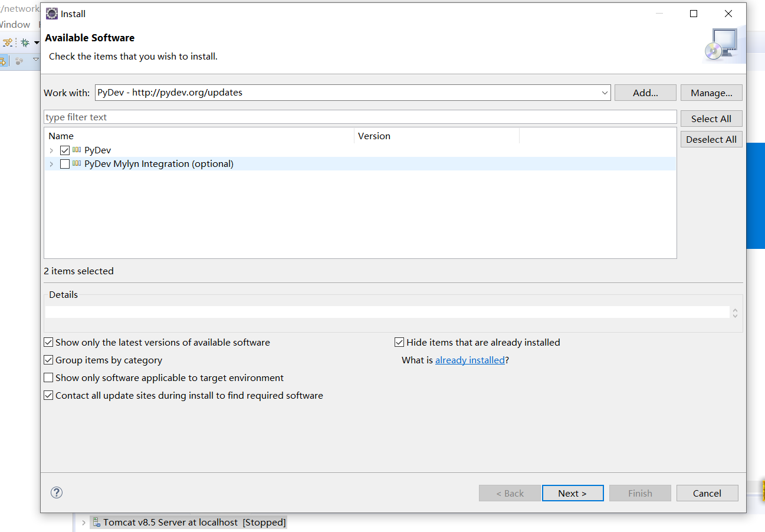Viewport: 765px width, 532px height.
Task: Check the PyDev Mylyn Integration checkbox
Action: click(x=65, y=164)
